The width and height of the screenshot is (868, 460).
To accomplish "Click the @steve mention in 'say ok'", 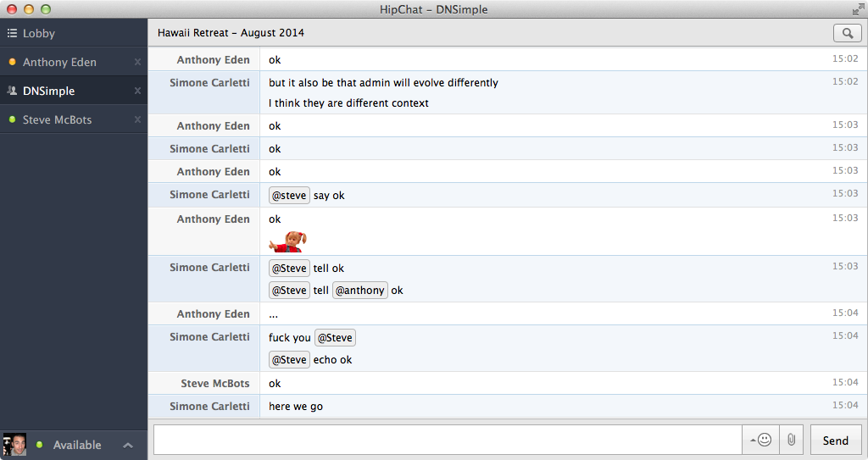I will [289, 196].
